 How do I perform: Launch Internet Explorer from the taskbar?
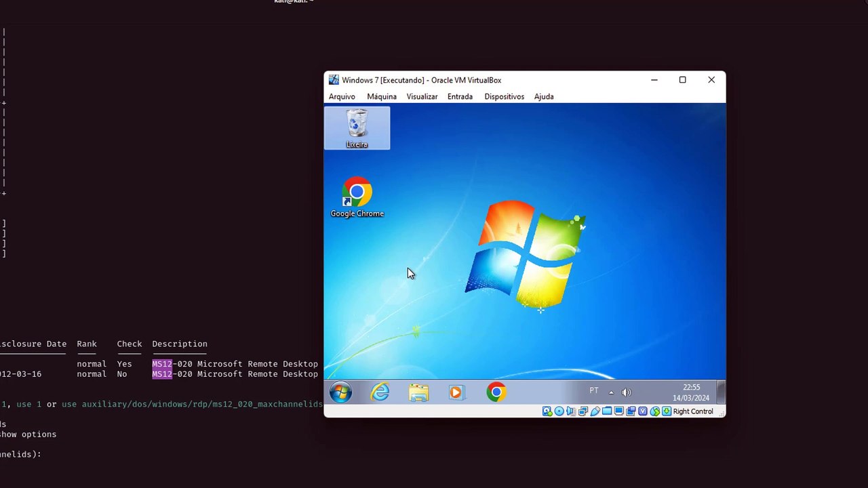click(380, 392)
